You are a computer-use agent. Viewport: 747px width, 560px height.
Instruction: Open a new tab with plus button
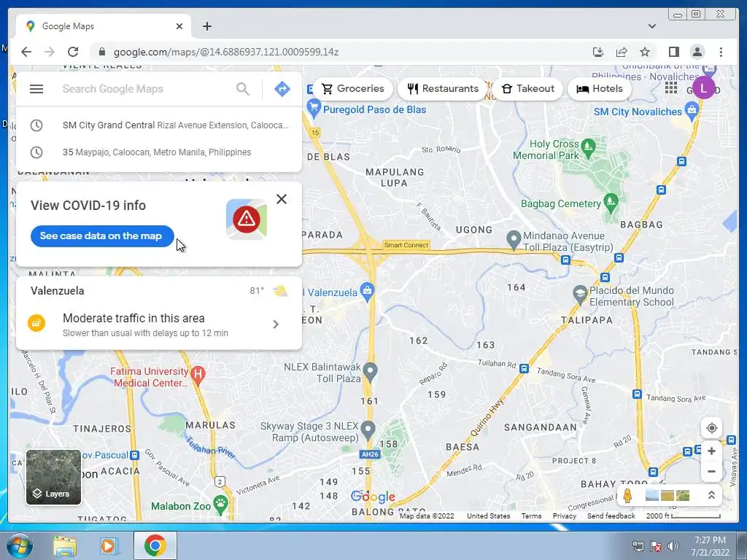pyautogui.click(x=206, y=26)
